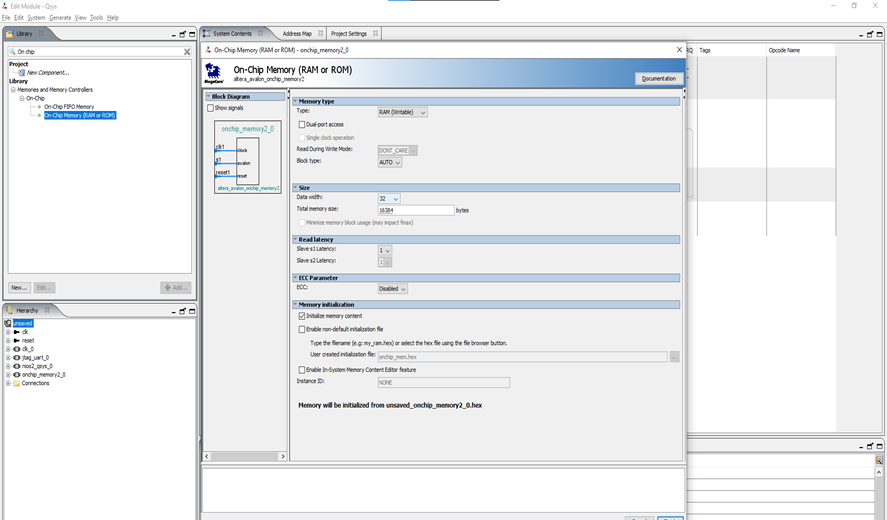Select the nios2_qsys_0 component icon in Hierarchy
The height and width of the screenshot is (520, 887).
tap(17, 366)
